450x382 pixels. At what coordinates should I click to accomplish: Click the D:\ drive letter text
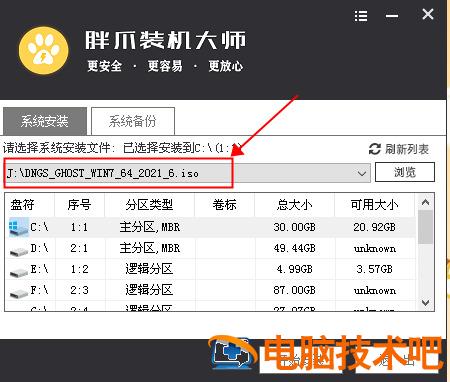click(x=39, y=248)
